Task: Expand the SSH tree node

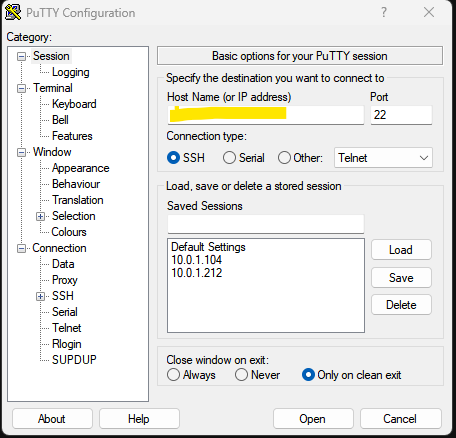Action: (40, 297)
